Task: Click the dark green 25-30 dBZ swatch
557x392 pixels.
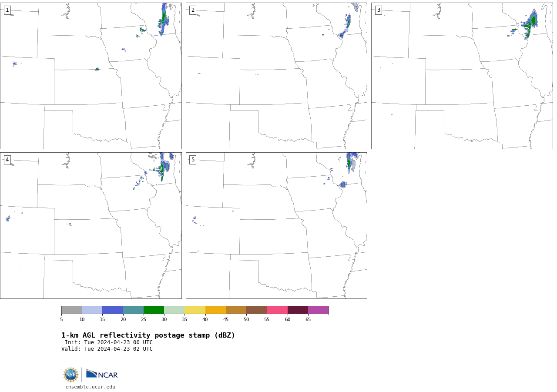Action: point(154,310)
